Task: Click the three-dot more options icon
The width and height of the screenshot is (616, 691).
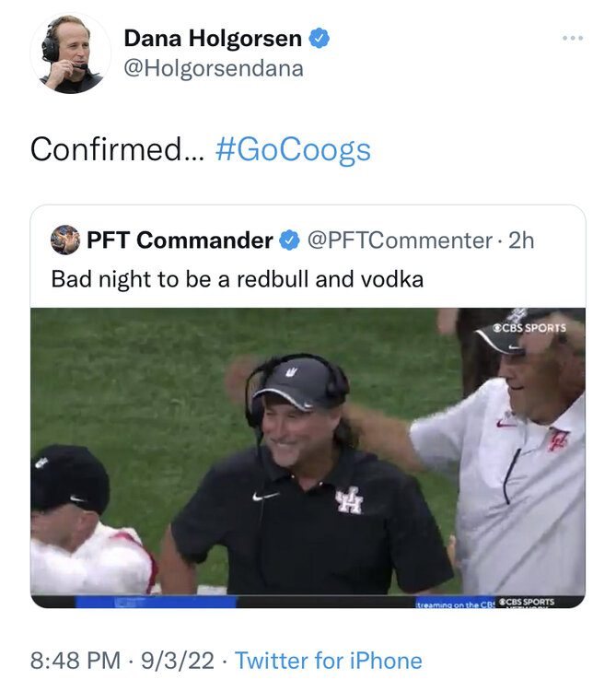Action: 572,39
